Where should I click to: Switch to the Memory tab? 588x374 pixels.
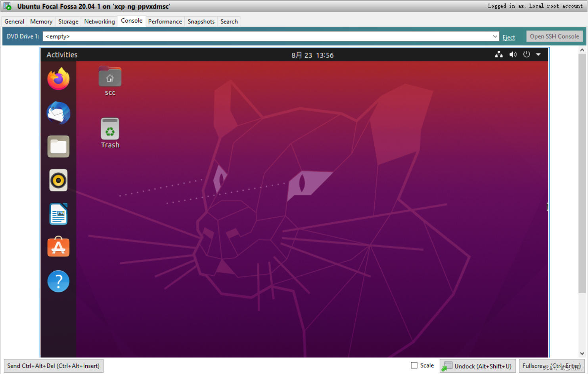pos(41,21)
